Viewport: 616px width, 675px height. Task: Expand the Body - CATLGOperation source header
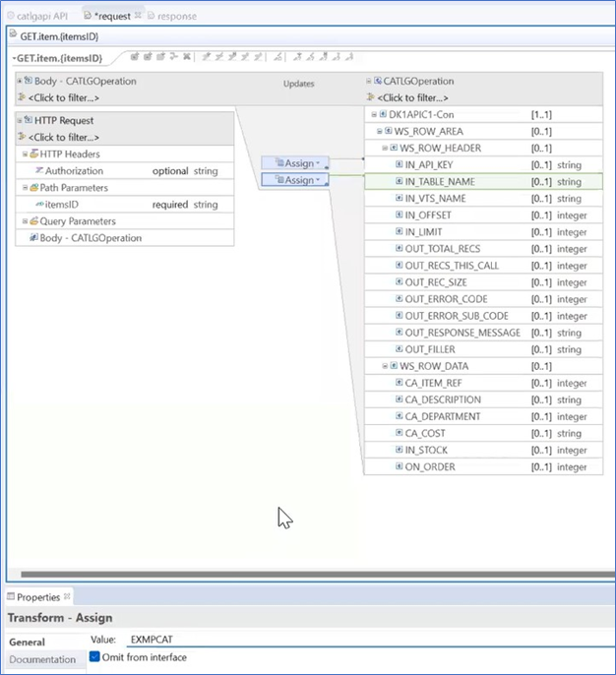[20, 81]
